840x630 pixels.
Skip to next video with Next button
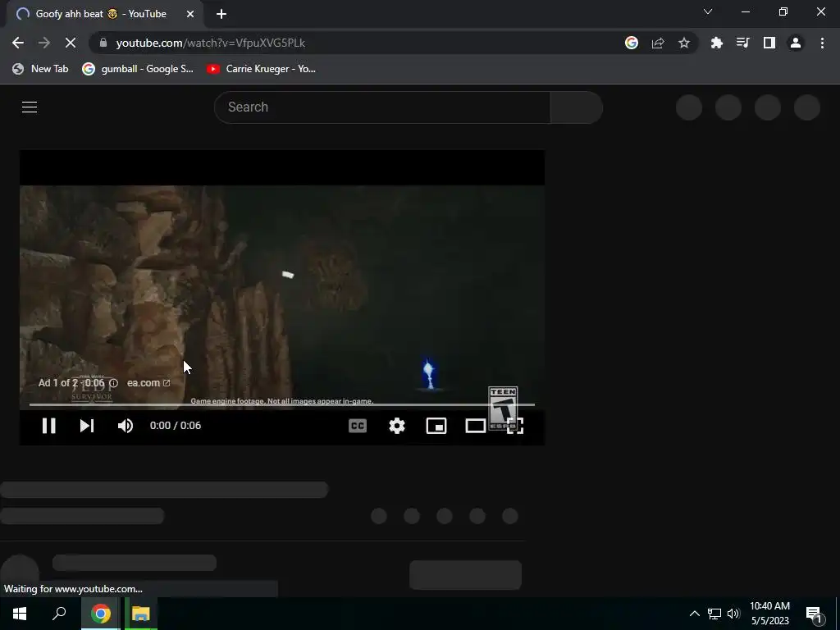87,426
